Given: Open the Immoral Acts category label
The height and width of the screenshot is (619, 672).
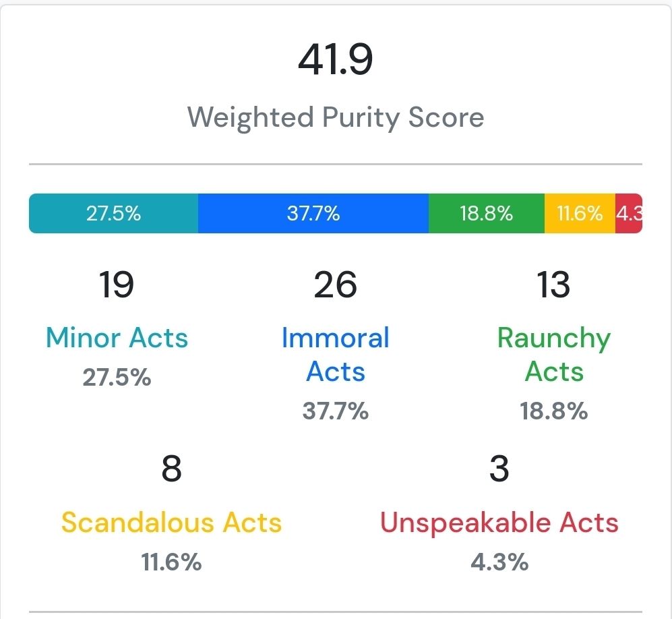Looking at the screenshot, I should pos(336,355).
